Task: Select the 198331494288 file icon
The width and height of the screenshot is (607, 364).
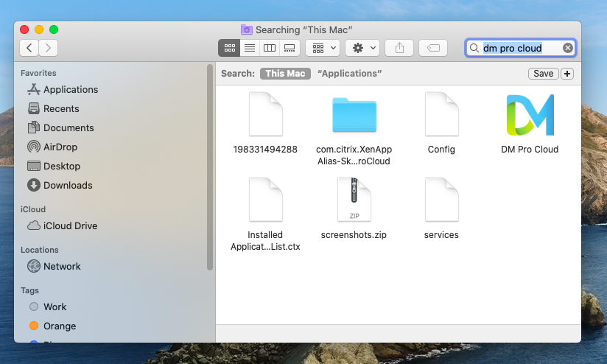Action: (x=265, y=114)
